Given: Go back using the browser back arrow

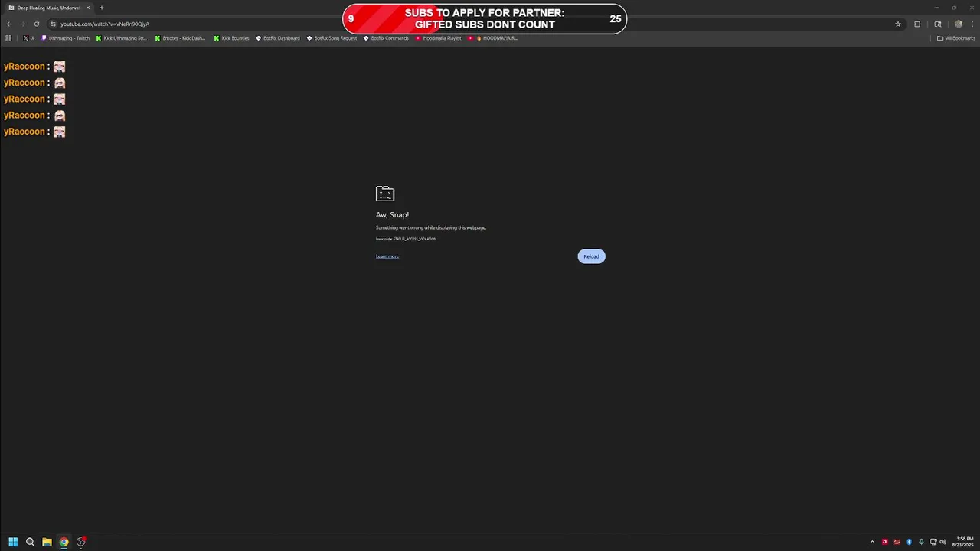Looking at the screenshot, I should tap(9, 24).
